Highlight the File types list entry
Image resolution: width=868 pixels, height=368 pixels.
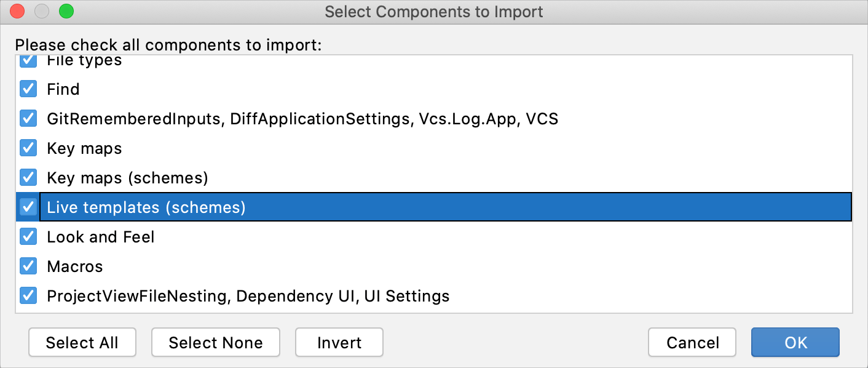tap(84, 59)
